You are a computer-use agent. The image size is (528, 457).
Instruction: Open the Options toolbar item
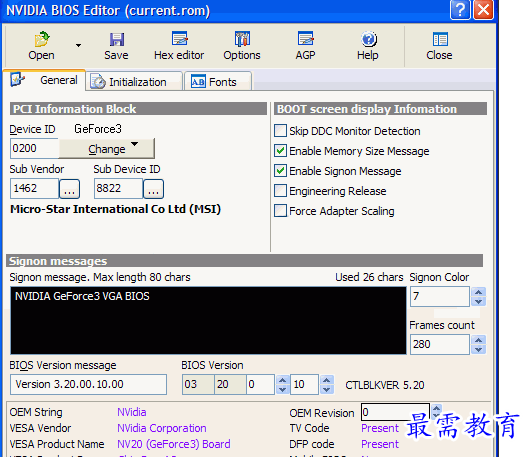pyautogui.click(x=242, y=46)
